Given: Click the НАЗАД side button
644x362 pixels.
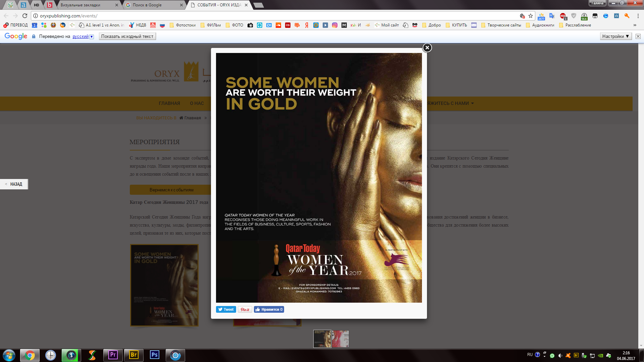Looking at the screenshot, I should click(x=14, y=184).
